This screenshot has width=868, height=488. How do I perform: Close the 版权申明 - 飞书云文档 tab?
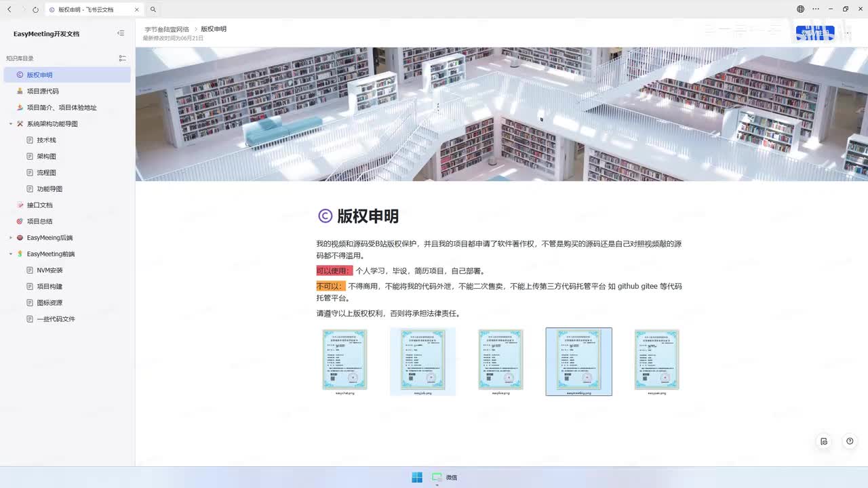[136, 9]
